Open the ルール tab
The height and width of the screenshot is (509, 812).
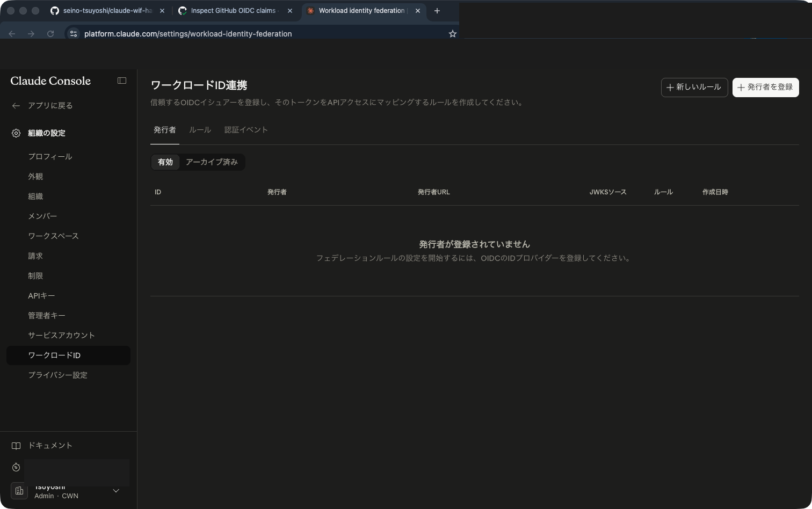coord(200,130)
